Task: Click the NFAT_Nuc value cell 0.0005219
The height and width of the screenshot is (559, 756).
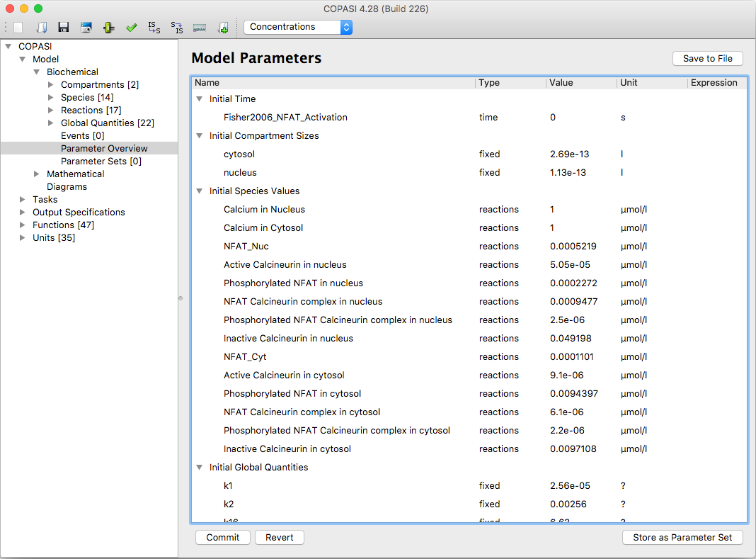Action: [x=573, y=246]
